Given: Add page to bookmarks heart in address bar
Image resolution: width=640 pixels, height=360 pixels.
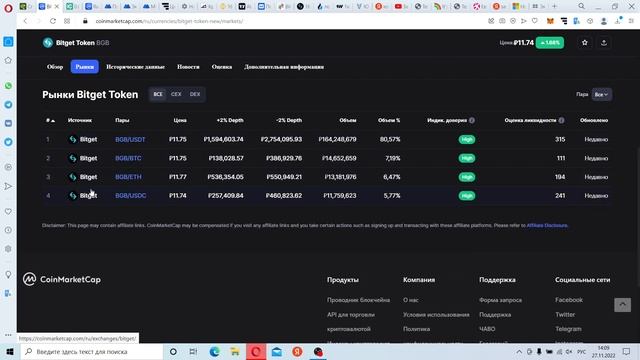Looking at the screenshot, I should [x=535, y=21].
